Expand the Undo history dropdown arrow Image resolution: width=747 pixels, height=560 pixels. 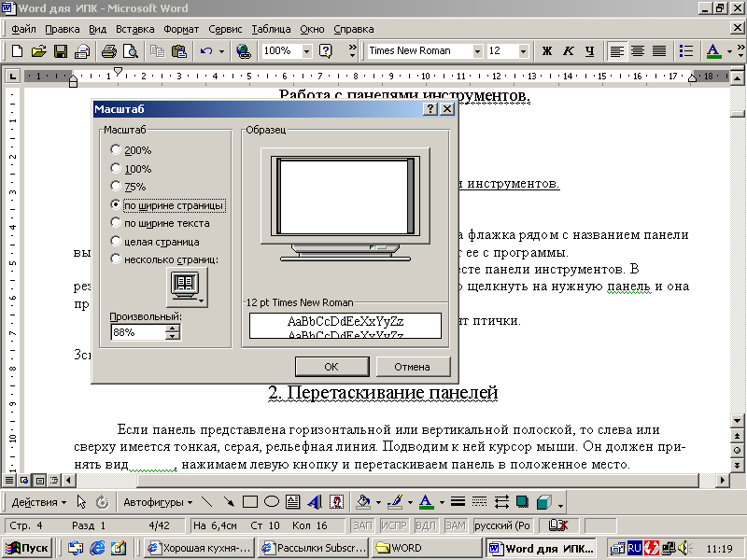pyautogui.click(x=221, y=51)
